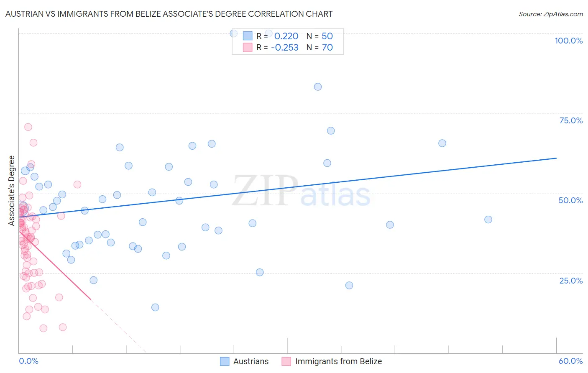This screenshot has height=373, width=588.
Task: Open the Source: ZipAtlas.com link
Action: click(x=551, y=14)
